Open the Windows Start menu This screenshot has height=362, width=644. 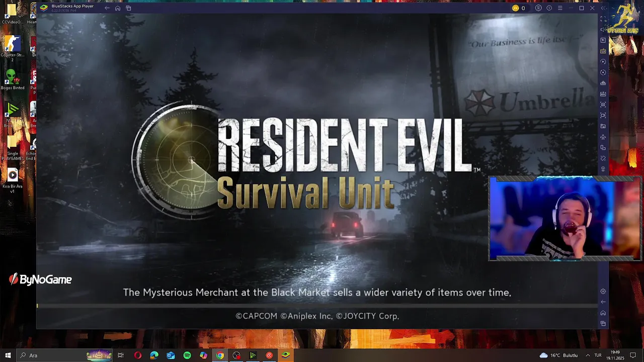[8, 355]
